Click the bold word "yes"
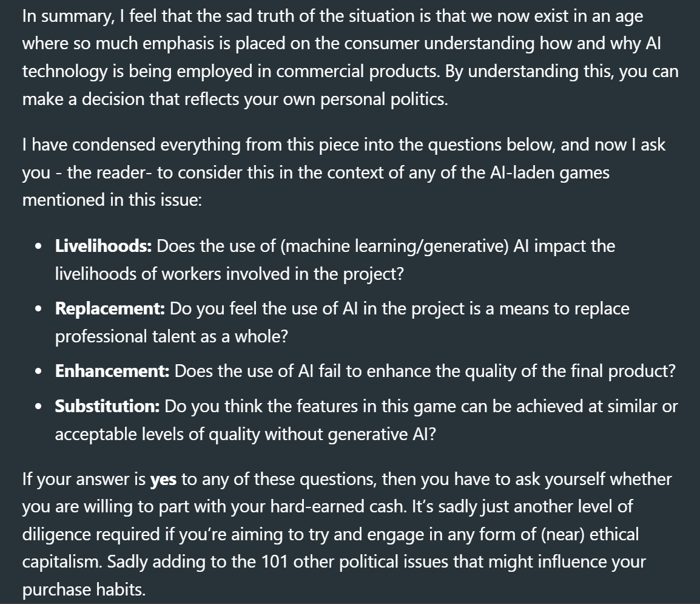Screen dimensions: 700x604 163,480
